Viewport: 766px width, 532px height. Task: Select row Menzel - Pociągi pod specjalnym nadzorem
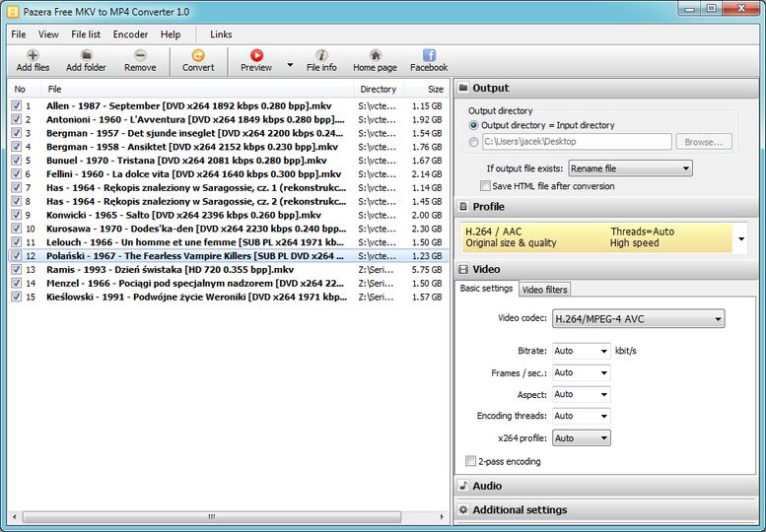tap(228, 283)
